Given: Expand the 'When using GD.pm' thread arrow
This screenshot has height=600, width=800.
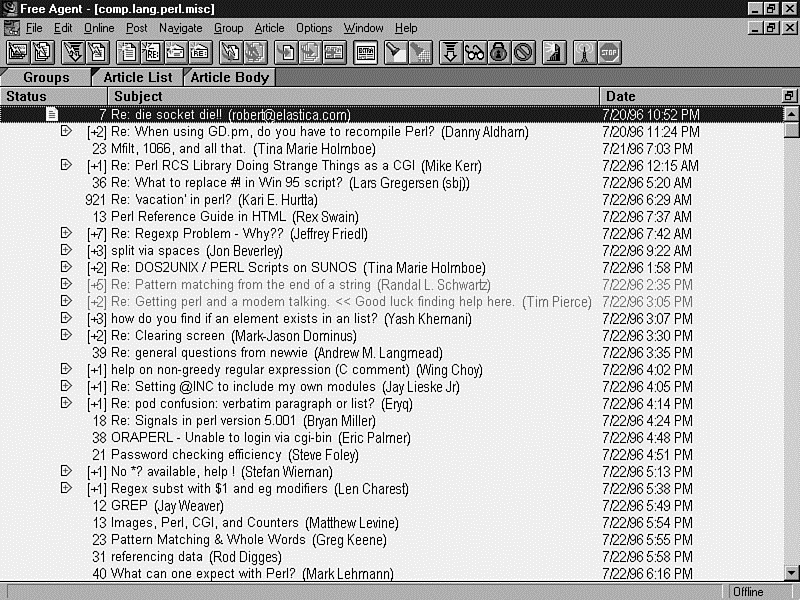Looking at the screenshot, I should tap(66, 131).
